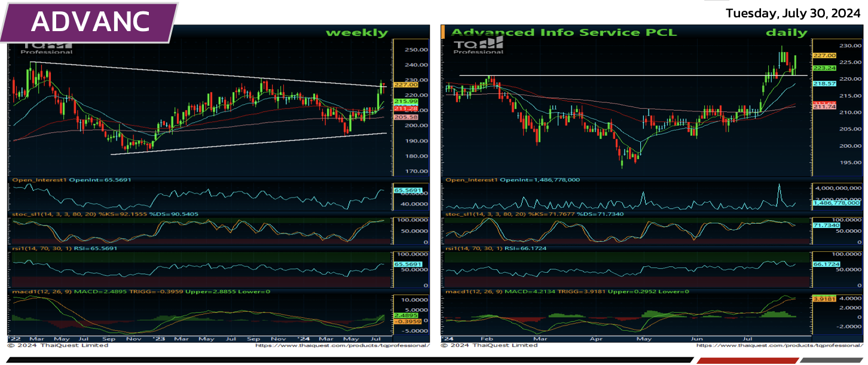Select weekly stochastic label %KS=92.1555
The height and width of the screenshot is (365, 868).
[105, 214]
